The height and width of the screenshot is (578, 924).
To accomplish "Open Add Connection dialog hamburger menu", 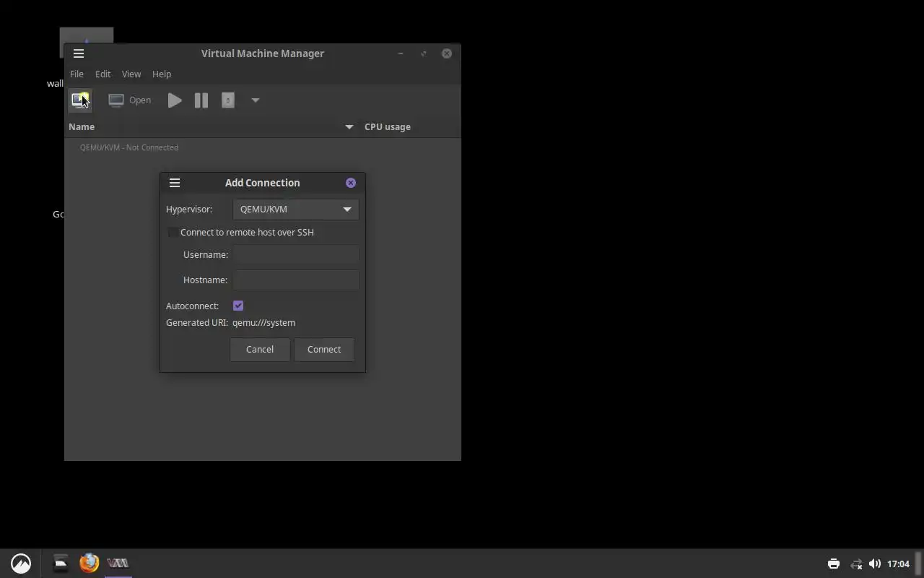I will tap(175, 183).
